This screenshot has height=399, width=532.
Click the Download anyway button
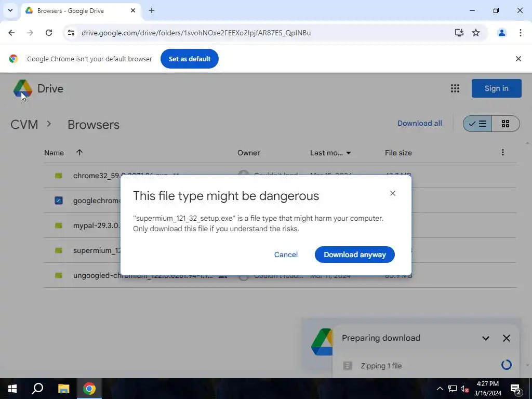[x=354, y=255]
